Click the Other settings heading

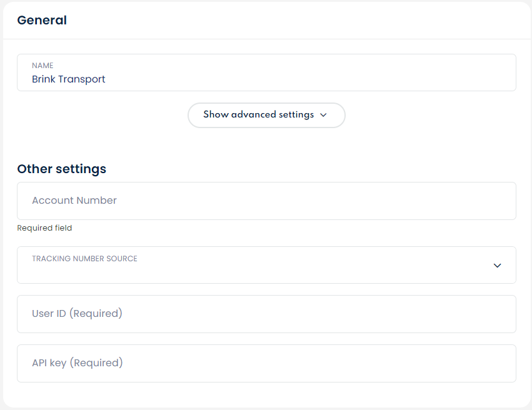pyautogui.click(x=61, y=169)
